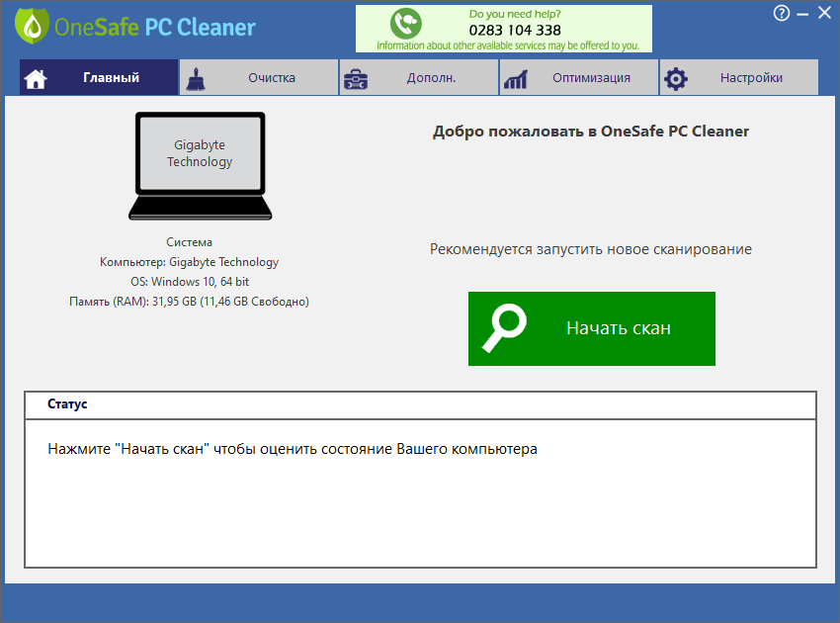840x623 pixels.
Task: Select the cleaning brush icon on Очистка tab
Action: 196,77
